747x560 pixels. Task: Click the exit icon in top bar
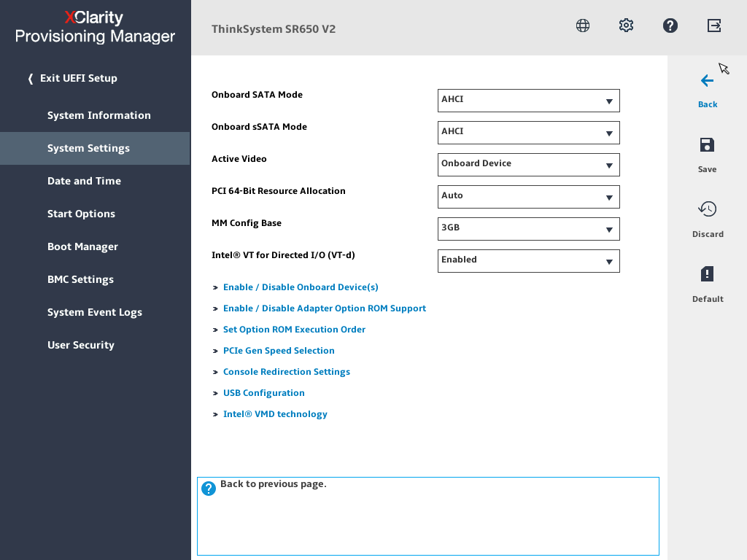pyautogui.click(x=713, y=26)
